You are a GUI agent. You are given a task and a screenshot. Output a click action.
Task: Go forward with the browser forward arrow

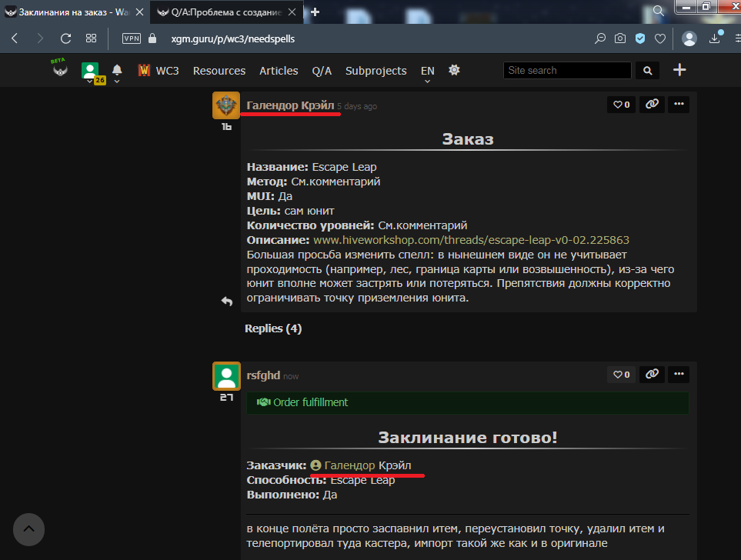pyautogui.click(x=40, y=38)
